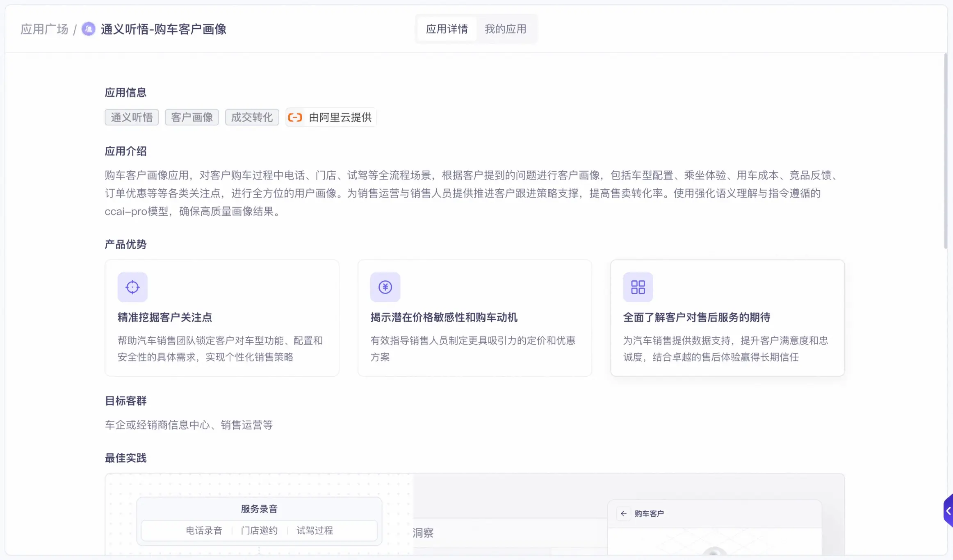
Task: Click the 应用介绍 section heading
Action: coord(126,151)
